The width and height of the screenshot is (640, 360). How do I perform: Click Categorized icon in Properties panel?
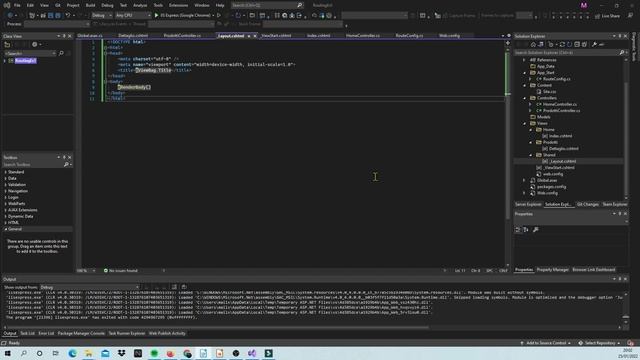pos(518,230)
